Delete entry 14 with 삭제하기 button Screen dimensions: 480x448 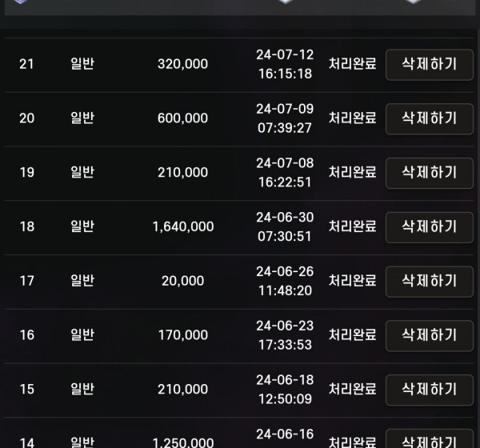point(429,438)
